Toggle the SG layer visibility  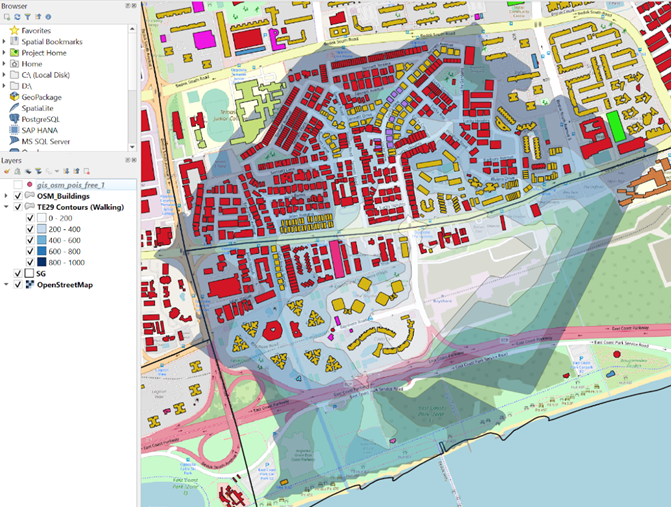pos(18,273)
